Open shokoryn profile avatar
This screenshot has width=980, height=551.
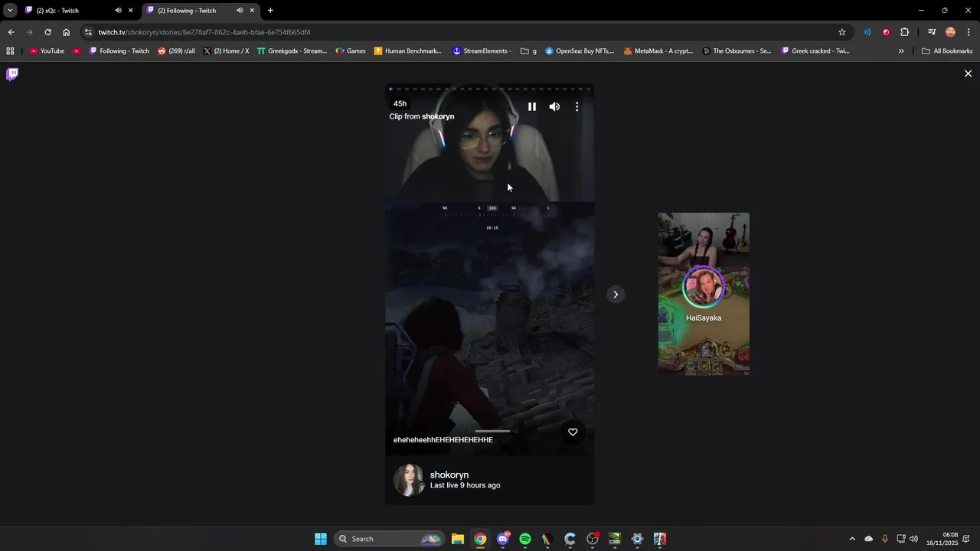pos(409,480)
